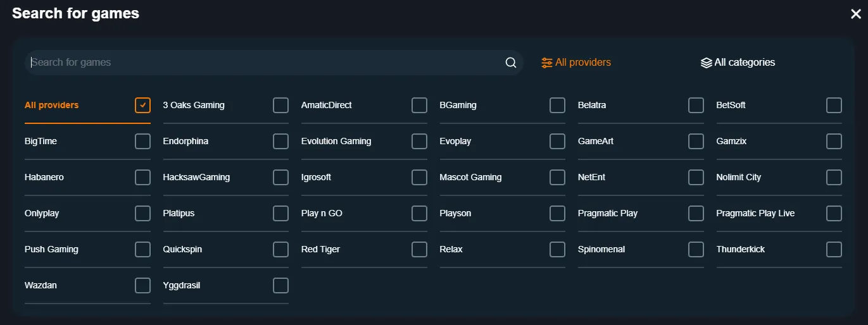
Task: Choose the Thunderkick provider entry
Action: tap(740, 249)
